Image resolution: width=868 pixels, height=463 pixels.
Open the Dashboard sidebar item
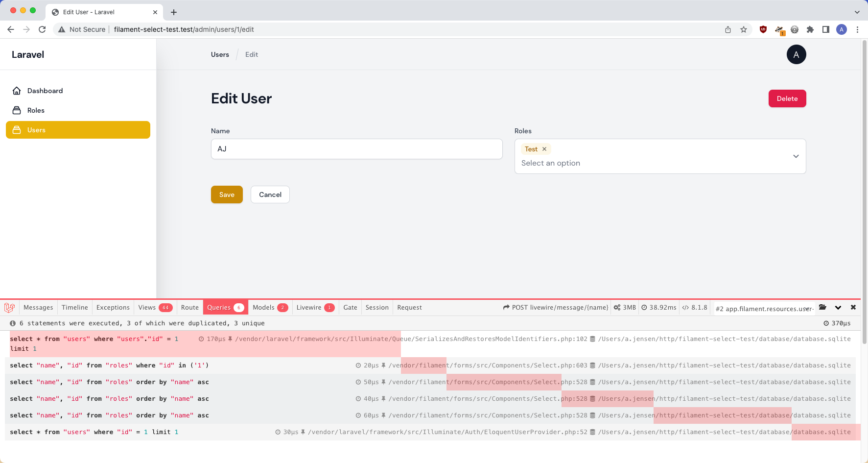(x=78, y=91)
